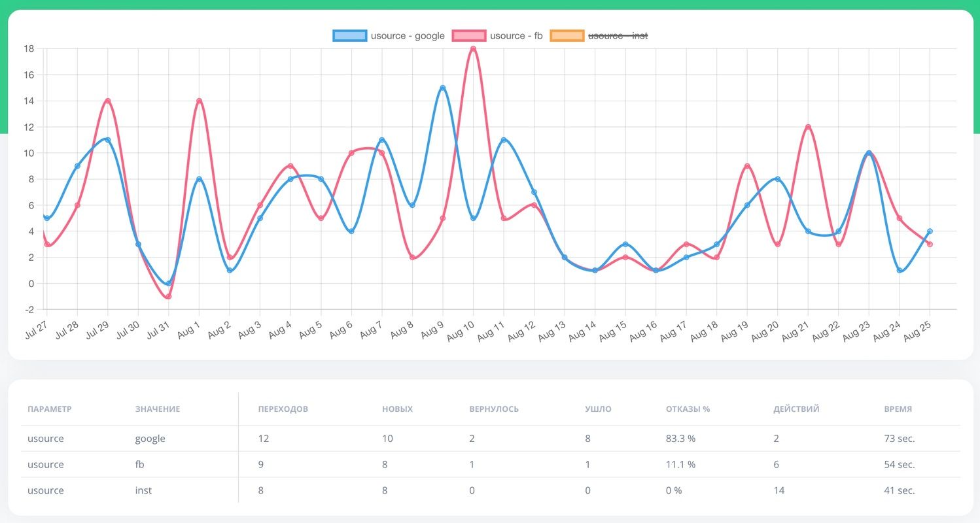The width and height of the screenshot is (980, 523).
Task: Click the 14 actions cell in inst row
Action: click(779, 490)
